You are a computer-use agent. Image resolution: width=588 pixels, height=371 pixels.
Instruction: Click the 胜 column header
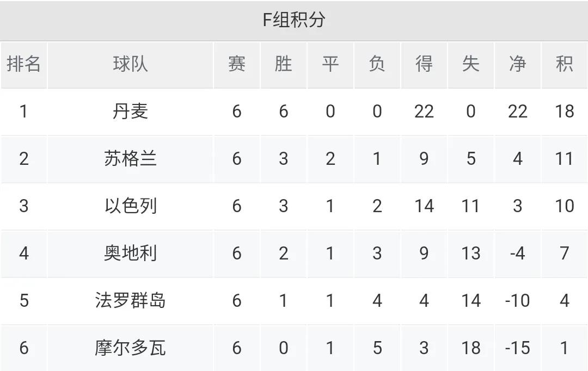tap(284, 64)
